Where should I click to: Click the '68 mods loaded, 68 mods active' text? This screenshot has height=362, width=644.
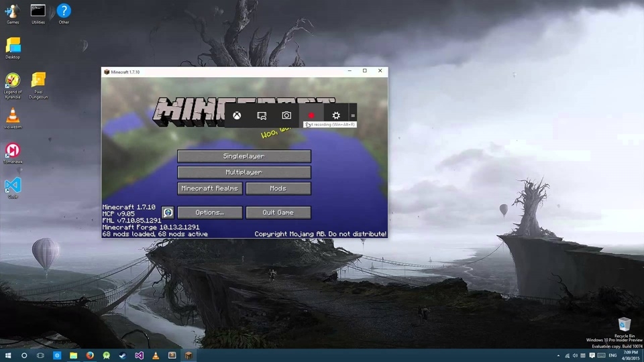155,234
